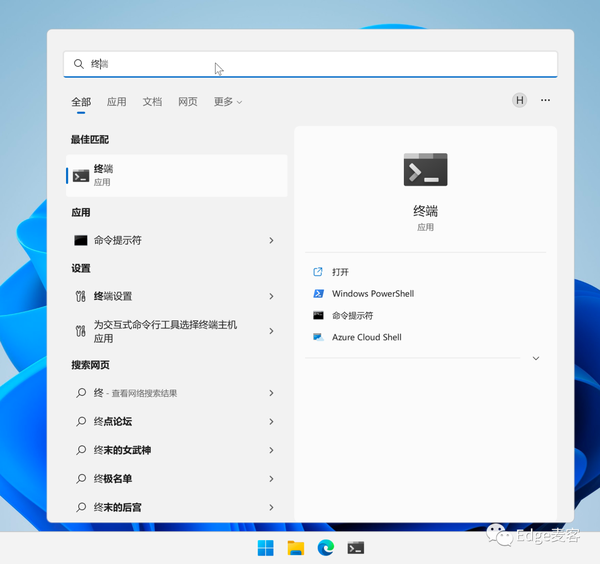This screenshot has height=564, width=600.
Task: Open the Terminal icon on the taskbar
Action: [x=355, y=548]
